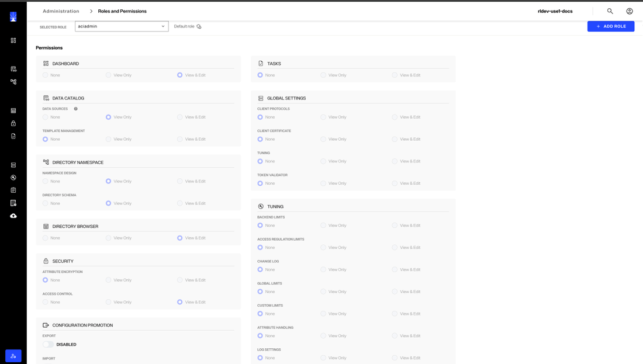
Task: Click the Tuning section header icon
Action: [x=261, y=207]
